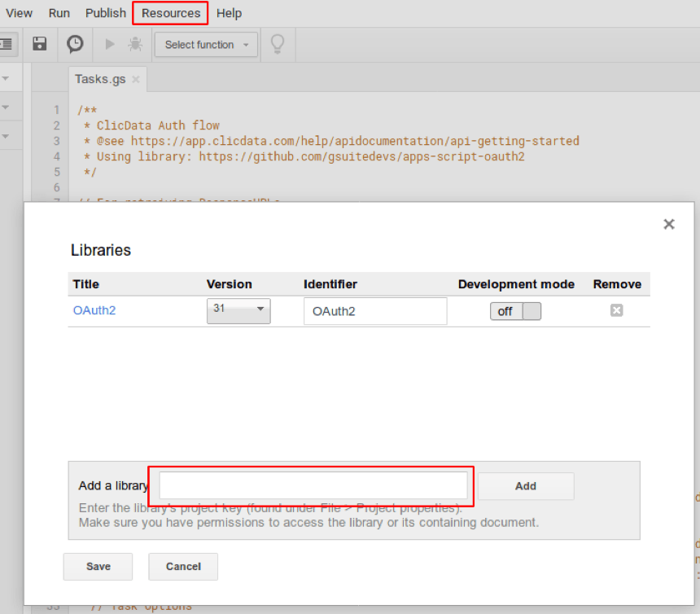Open the Select function dropdown
This screenshot has width=700, height=614.
pyautogui.click(x=206, y=45)
